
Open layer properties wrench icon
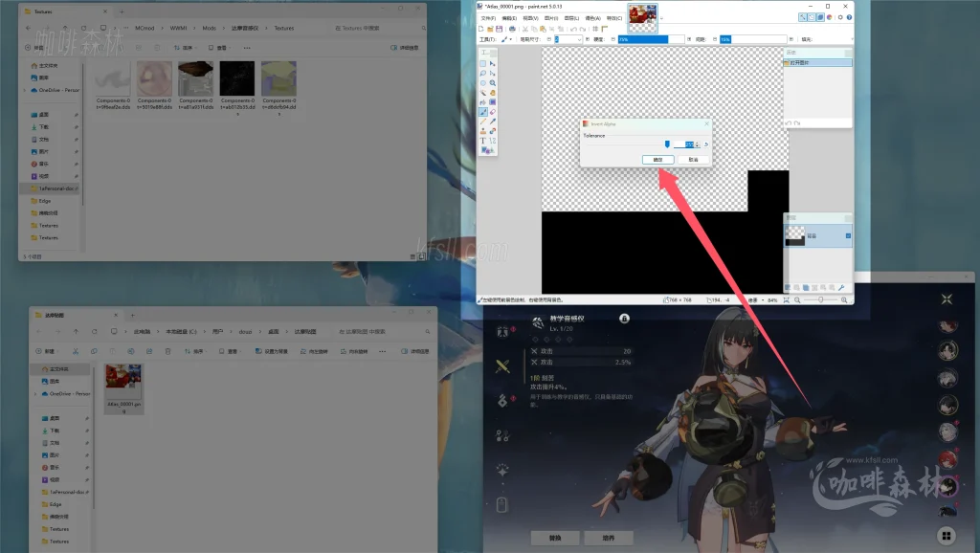[x=841, y=287]
